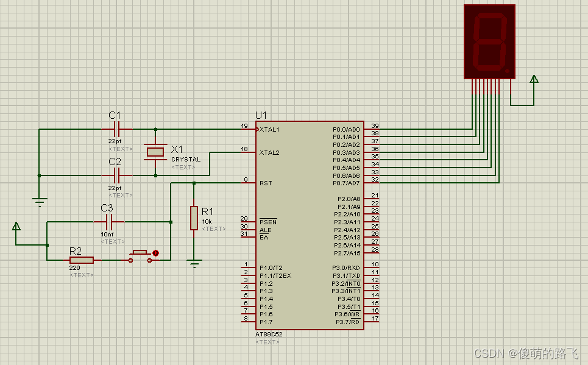Image resolution: width=588 pixels, height=365 pixels.
Task: Click the XTAL2 pin label
Action: pyautogui.click(x=269, y=153)
